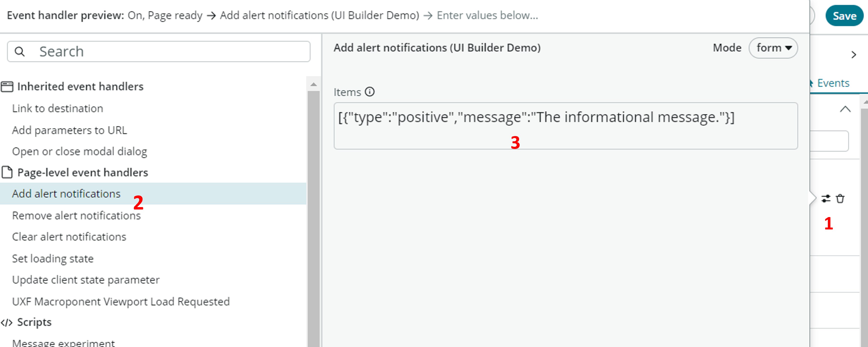Click Enter values below in the breadcrumb

[x=488, y=15]
